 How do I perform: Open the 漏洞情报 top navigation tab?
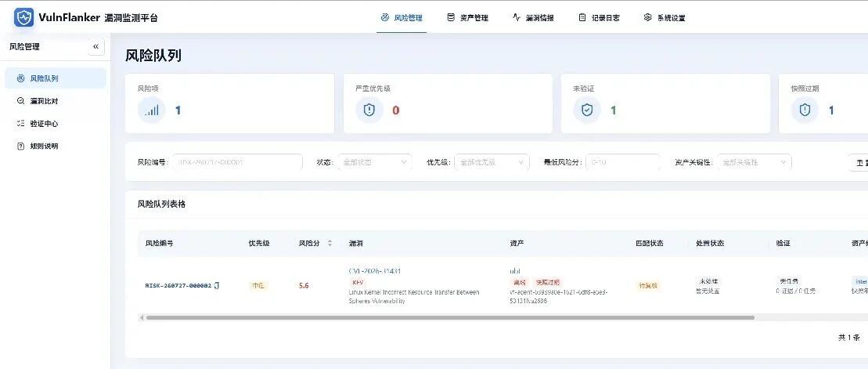tap(533, 18)
